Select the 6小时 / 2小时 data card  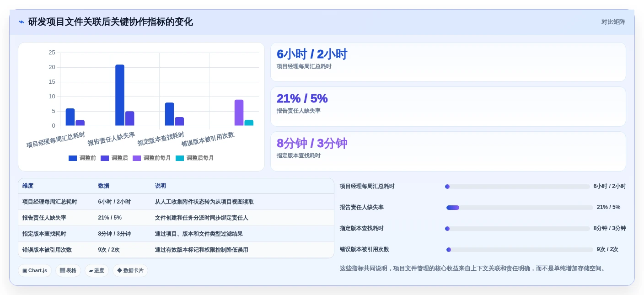click(448, 62)
